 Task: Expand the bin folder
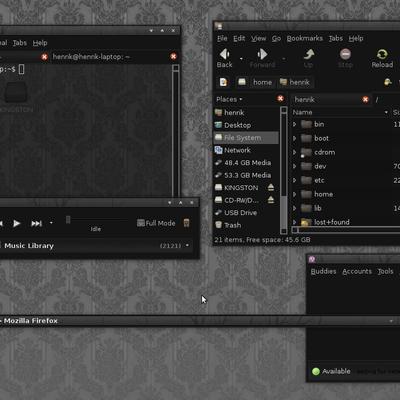295,124
